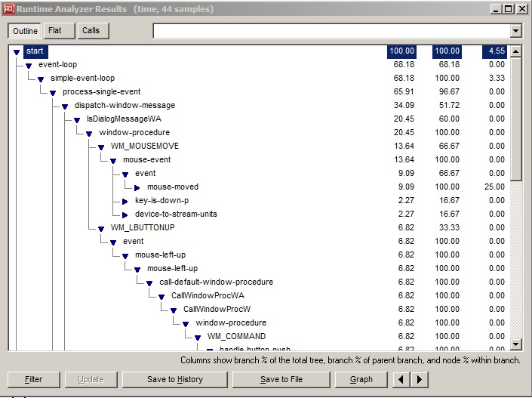Click the app icon in the title bar

pos(8,9)
